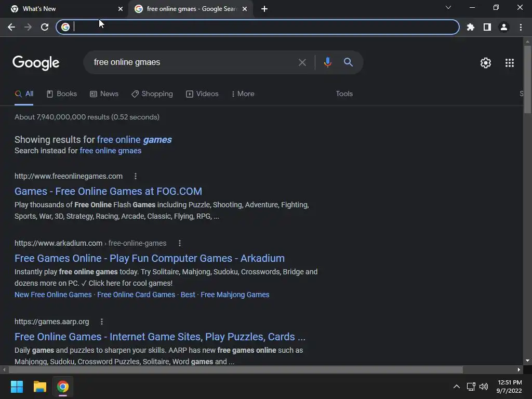Image resolution: width=532 pixels, height=399 pixels.
Task: Switch to Videos results
Action: [202, 94]
